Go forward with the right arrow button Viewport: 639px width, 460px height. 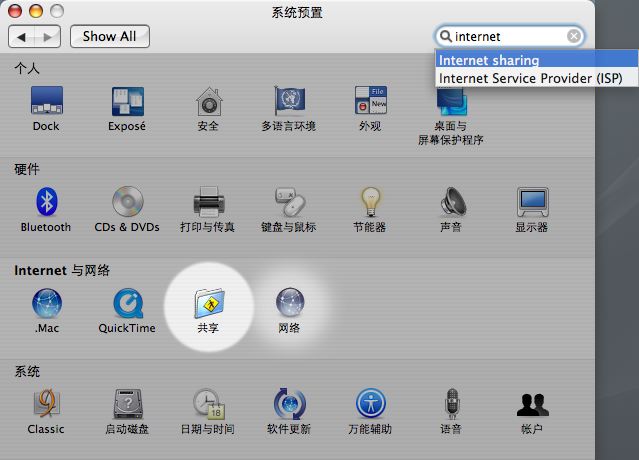pos(48,37)
